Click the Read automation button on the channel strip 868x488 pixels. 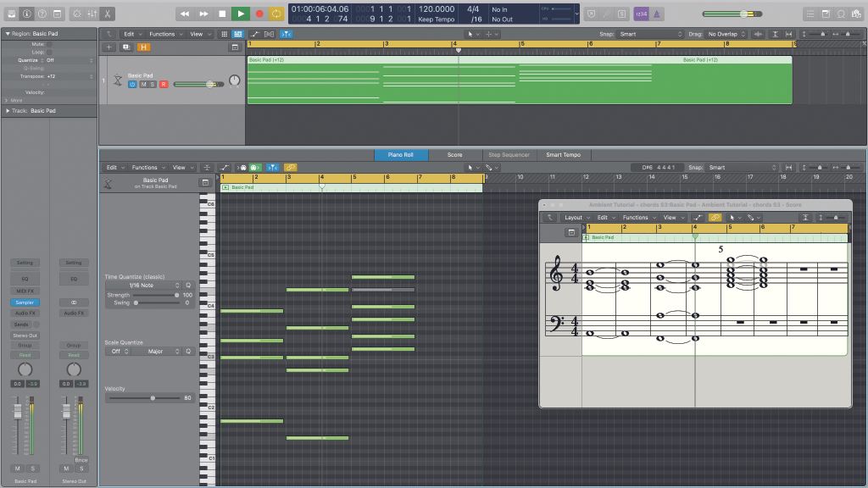click(25, 355)
